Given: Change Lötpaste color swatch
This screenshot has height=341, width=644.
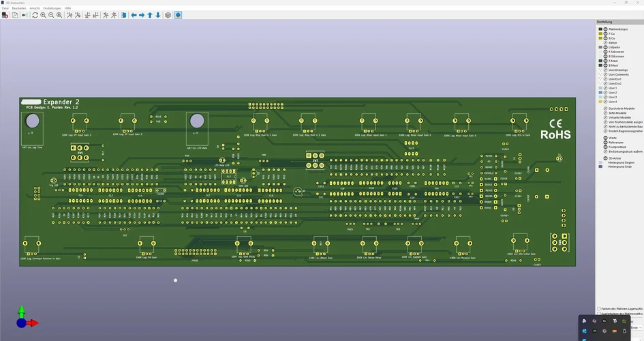Looking at the screenshot, I should [600, 47].
